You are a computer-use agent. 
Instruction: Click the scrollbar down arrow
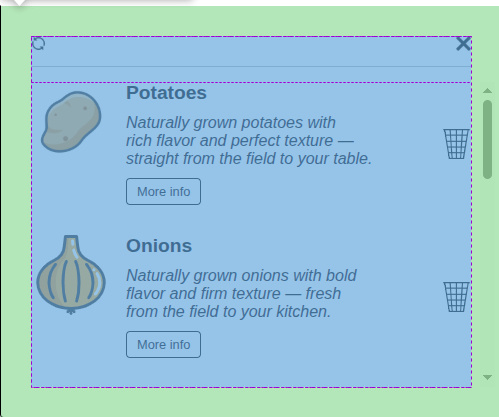coord(487,377)
